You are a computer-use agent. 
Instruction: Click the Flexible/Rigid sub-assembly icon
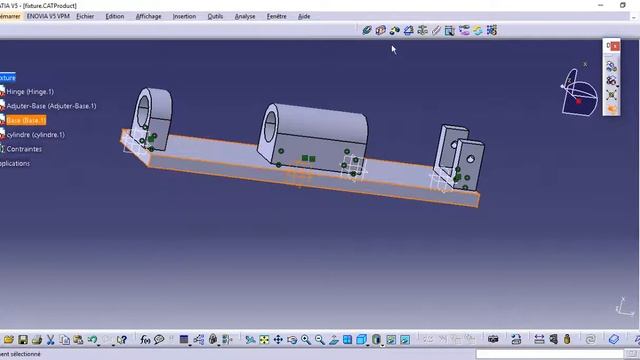click(464, 30)
